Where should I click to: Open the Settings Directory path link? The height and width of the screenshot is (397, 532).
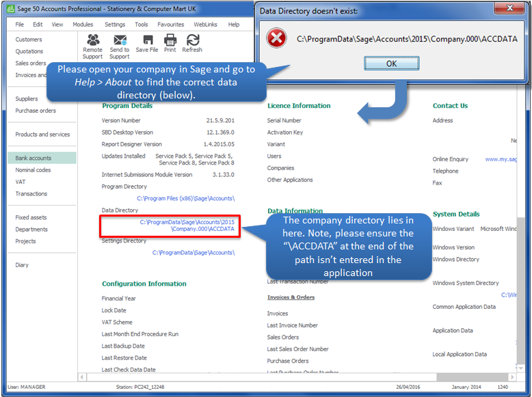pos(194,253)
